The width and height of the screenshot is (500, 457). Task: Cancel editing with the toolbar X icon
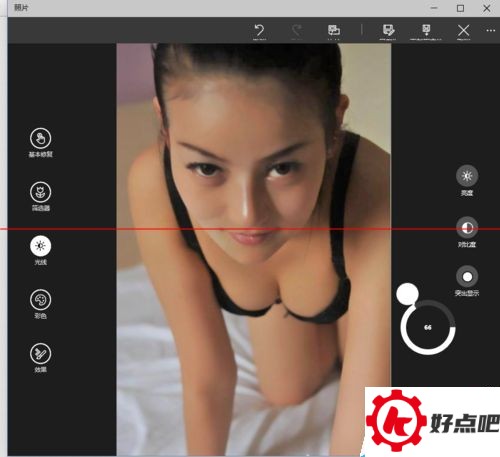click(x=463, y=31)
